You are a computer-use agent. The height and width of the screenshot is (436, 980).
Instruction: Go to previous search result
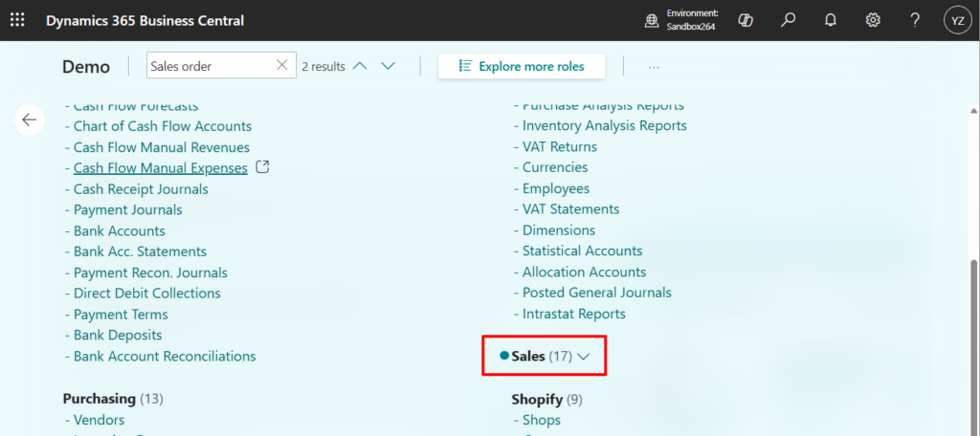pos(360,66)
